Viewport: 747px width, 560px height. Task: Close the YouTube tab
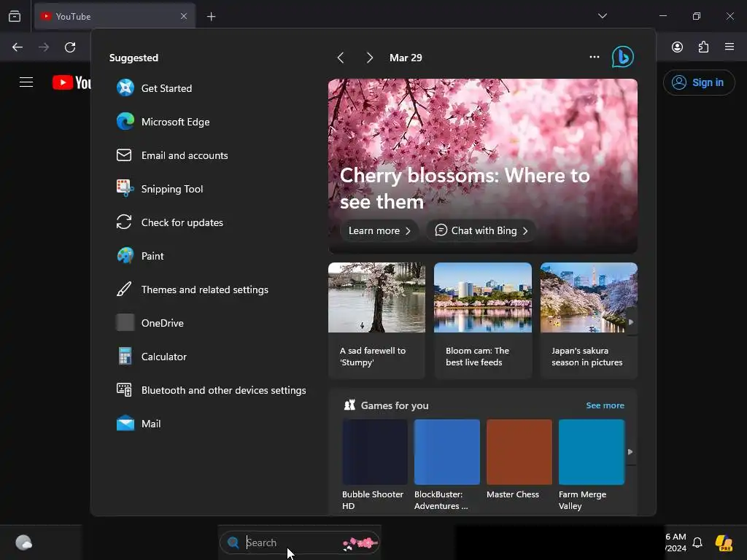[184, 16]
